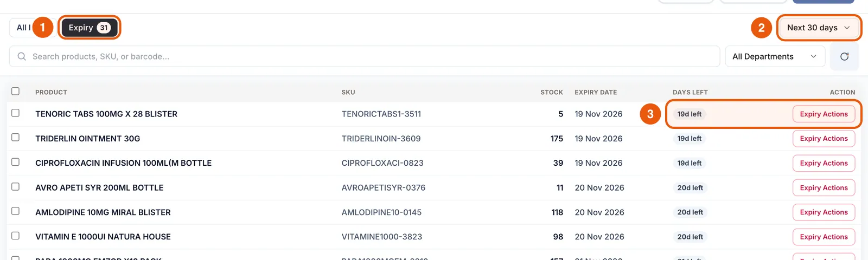Open Expiry Actions for TRIDERLIN OINTMENT
This screenshot has width=868, height=260.
click(x=824, y=139)
